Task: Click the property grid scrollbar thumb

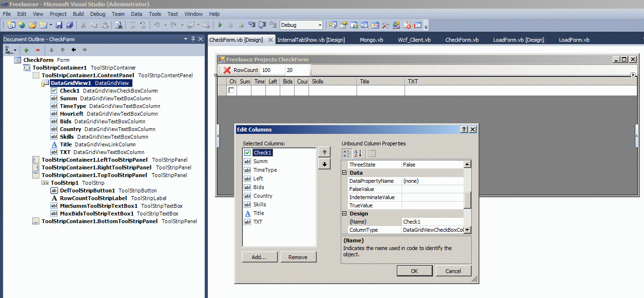Action: click(467, 200)
